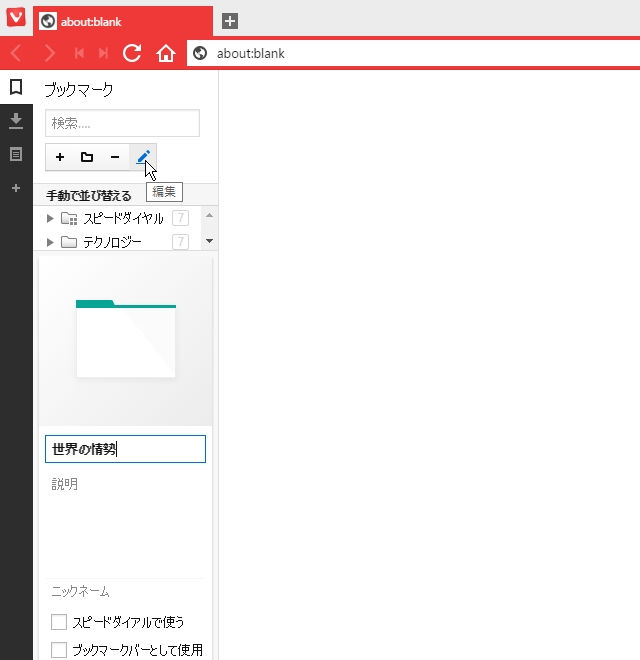The height and width of the screenshot is (660, 640).
Task: Open the Downloads panel icon
Action: coord(16,121)
